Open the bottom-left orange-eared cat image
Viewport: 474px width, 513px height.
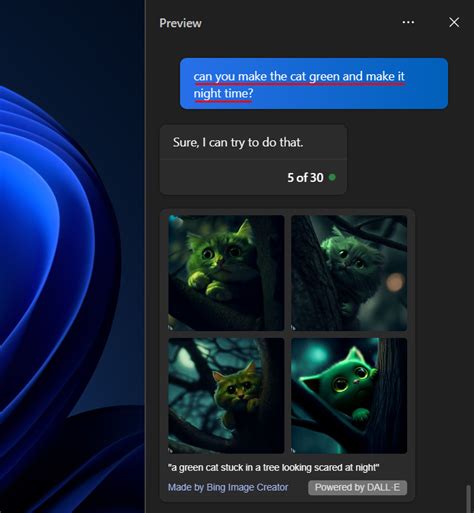(226, 396)
